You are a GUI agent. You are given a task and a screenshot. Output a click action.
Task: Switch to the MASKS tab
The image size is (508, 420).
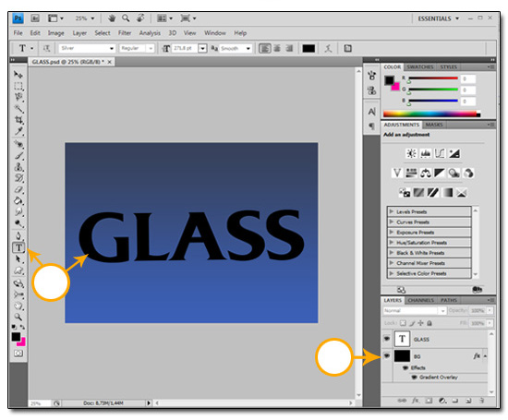point(434,125)
